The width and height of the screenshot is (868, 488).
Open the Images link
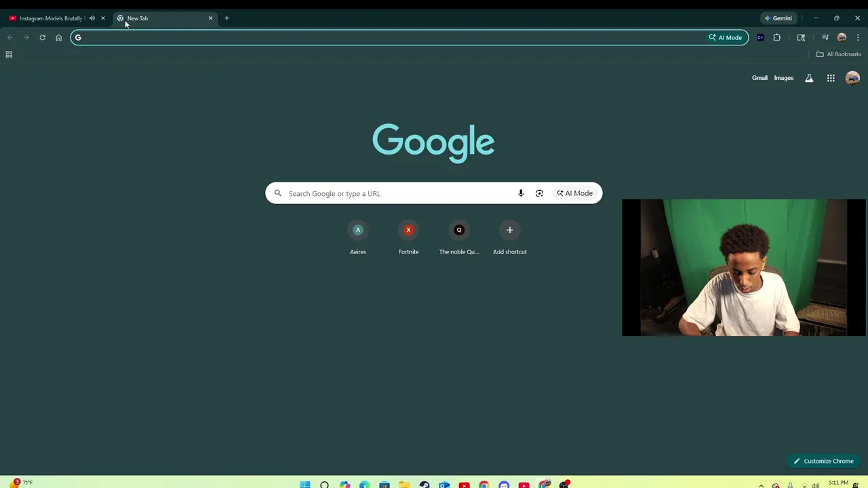(783, 78)
